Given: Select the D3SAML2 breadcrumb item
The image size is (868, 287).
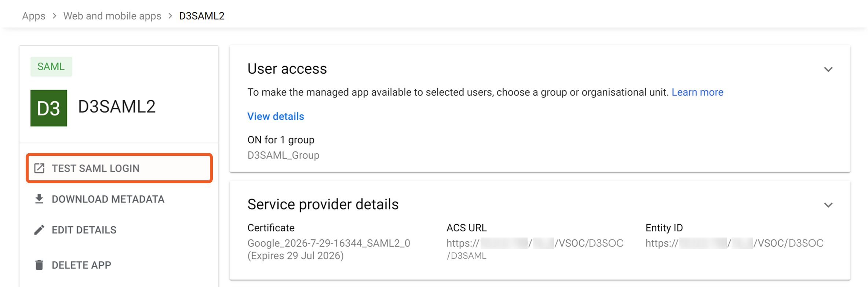Looking at the screenshot, I should coord(201,16).
